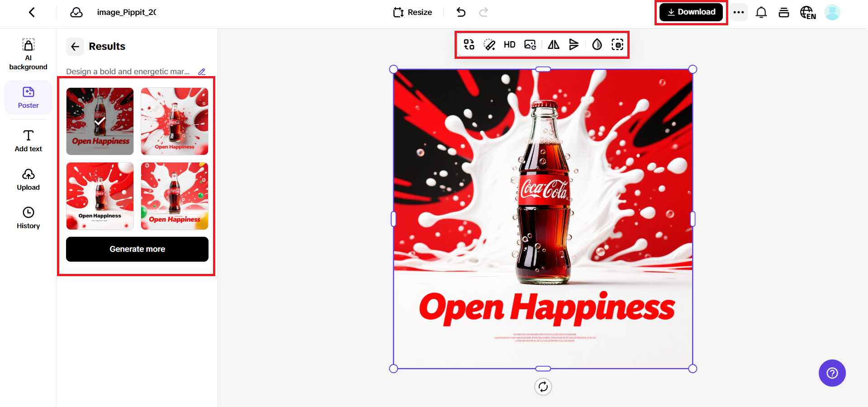This screenshot has height=407, width=868.
Task: Click the Results panel heading
Action: [107, 46]
